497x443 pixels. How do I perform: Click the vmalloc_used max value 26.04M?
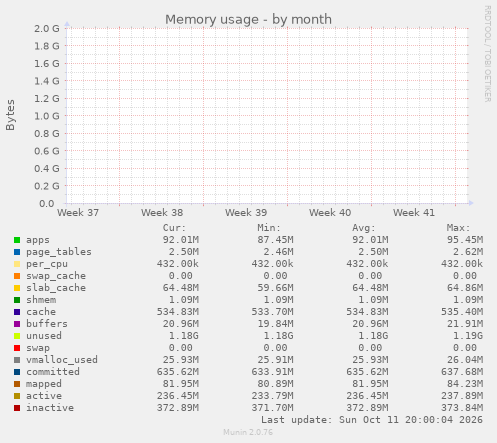[x=465, y=360]
